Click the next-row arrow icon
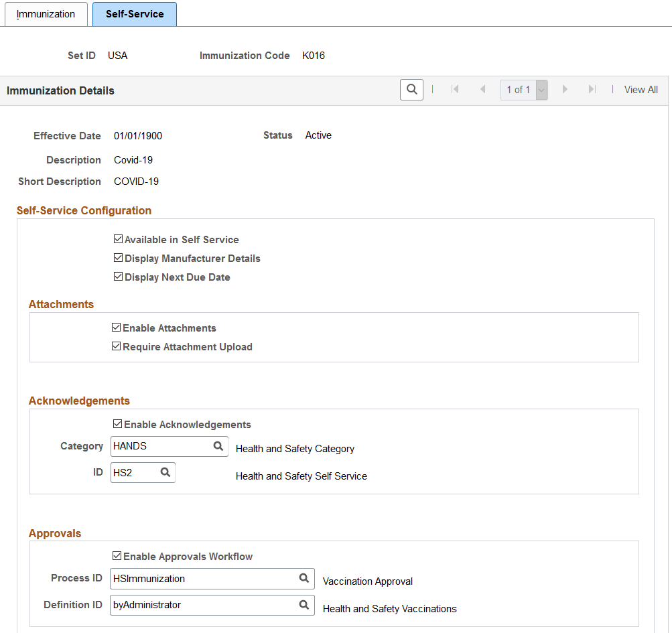The height and width of the screenshot is (633, 672). pos(565,89)
